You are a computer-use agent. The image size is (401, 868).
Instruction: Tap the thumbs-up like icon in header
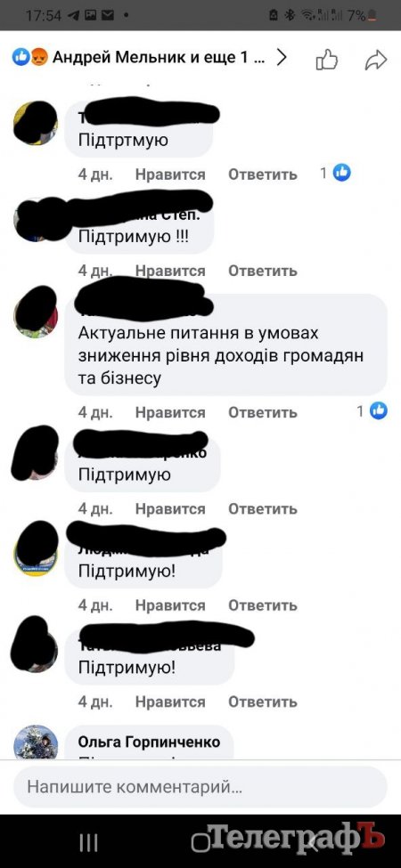pyautogui.click(x=327, y=60)
